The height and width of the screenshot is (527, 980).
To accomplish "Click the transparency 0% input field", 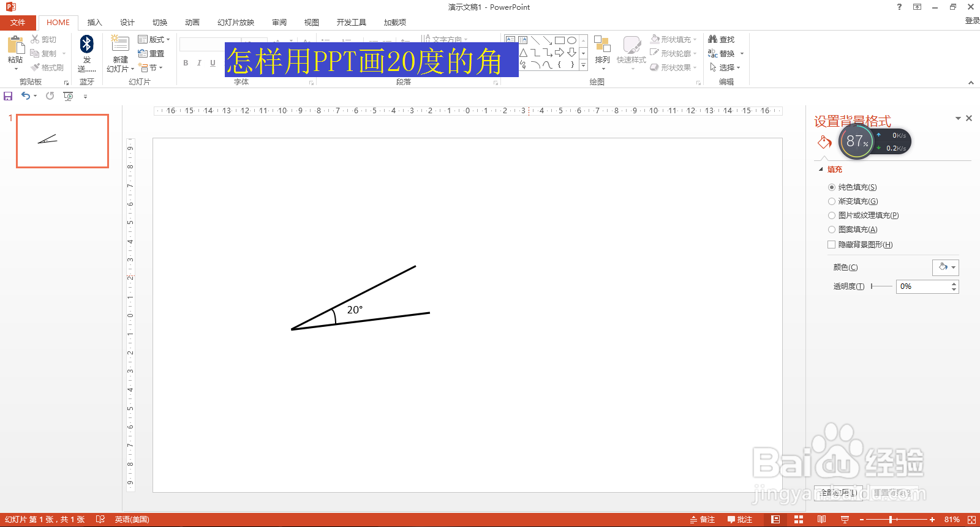I will point(924,286).
